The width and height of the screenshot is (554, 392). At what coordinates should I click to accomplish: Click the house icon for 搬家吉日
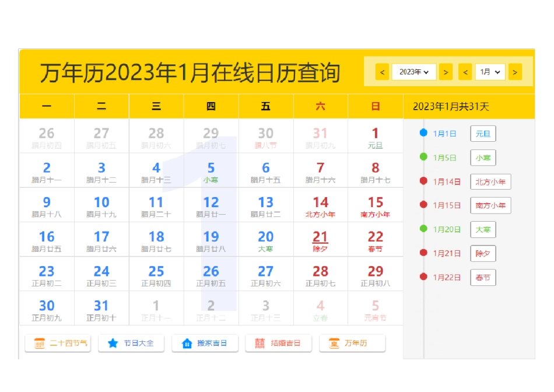187,344
